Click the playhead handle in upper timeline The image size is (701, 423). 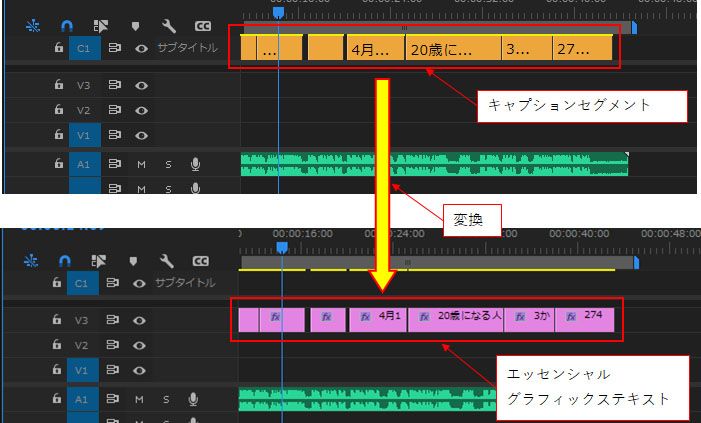pos(278,12)
